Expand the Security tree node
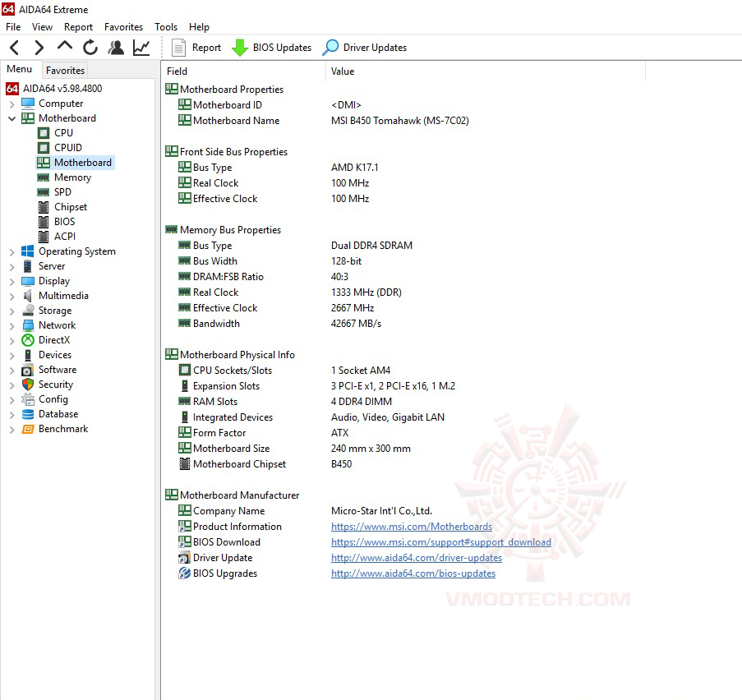 tap(12, 385)
